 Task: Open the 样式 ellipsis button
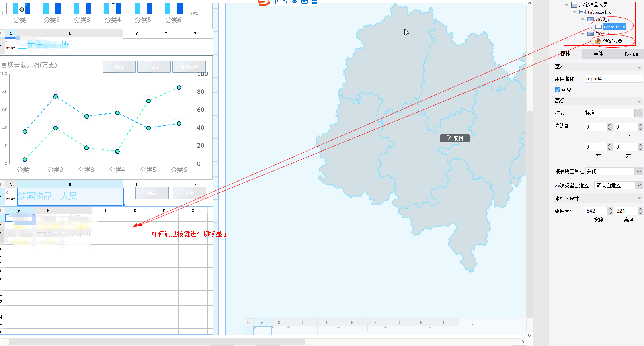click(x=639, y=113)
